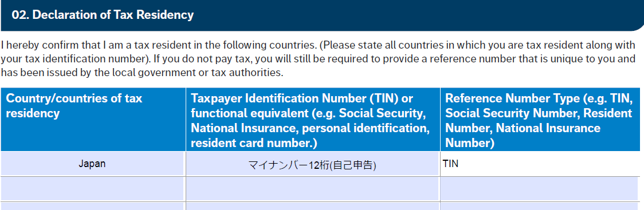Click the third-row Reference Number Type field
Image resolution: width=644 pixels, height=210 pixels.
[x=540, y=207]
